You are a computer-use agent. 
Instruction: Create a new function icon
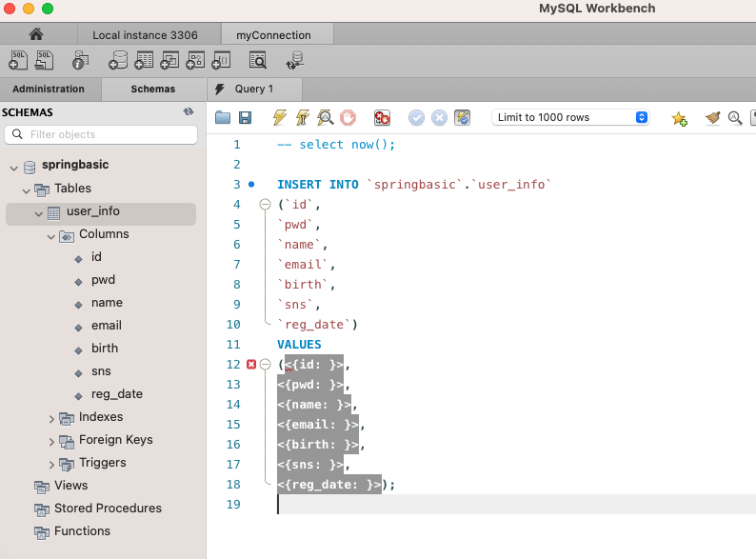pos(222,61)
